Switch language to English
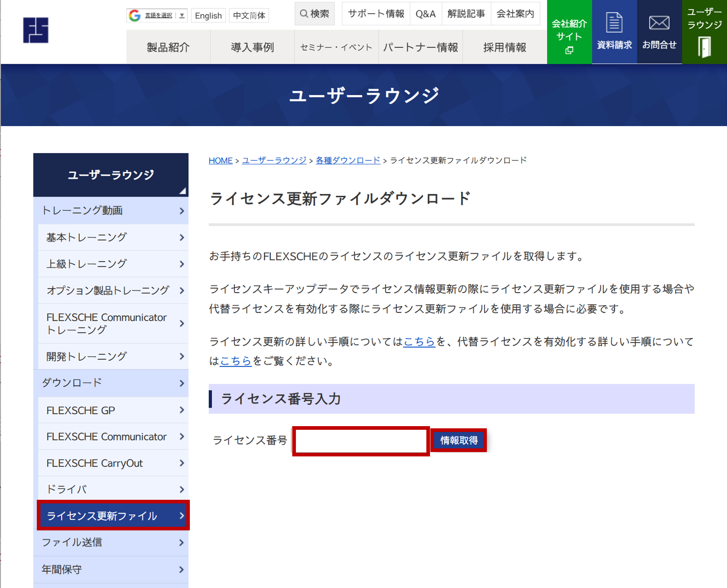This screenshot has width=727, height=588. click(x=208, y=16)
